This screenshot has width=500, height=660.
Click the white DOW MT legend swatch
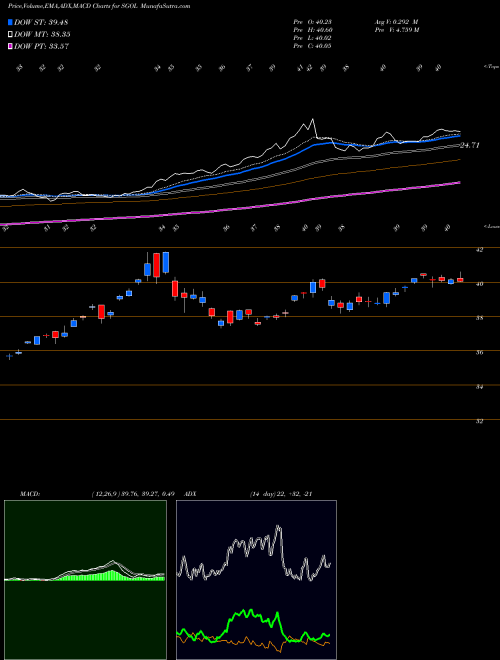pyautogui.click(x=11, y=35)
